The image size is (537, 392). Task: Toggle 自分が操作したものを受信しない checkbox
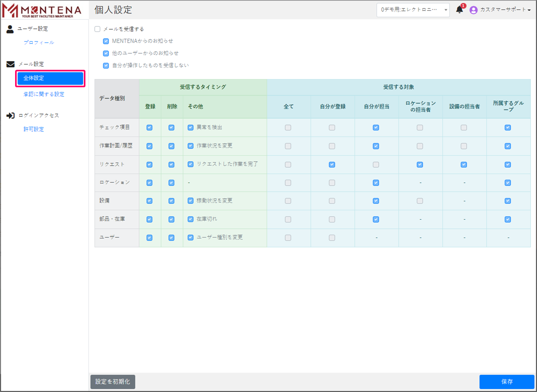pyautogui.click(x=106, y=66)
